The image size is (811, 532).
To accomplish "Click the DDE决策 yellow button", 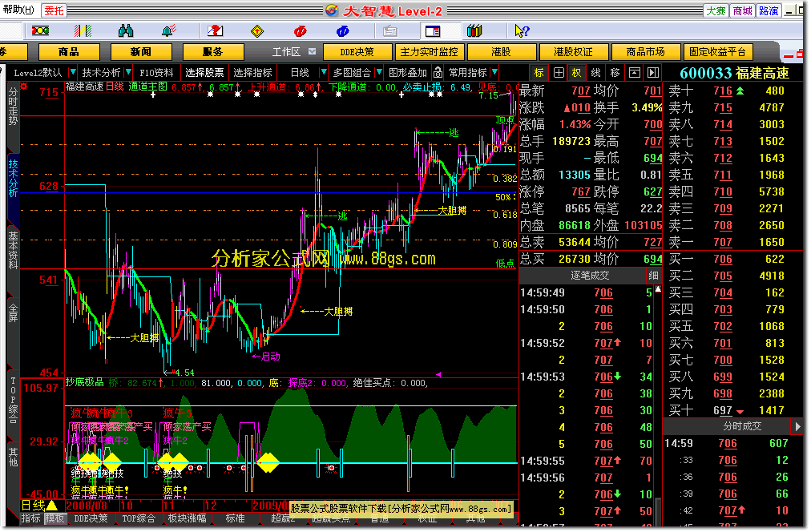I will pos(357,52).
